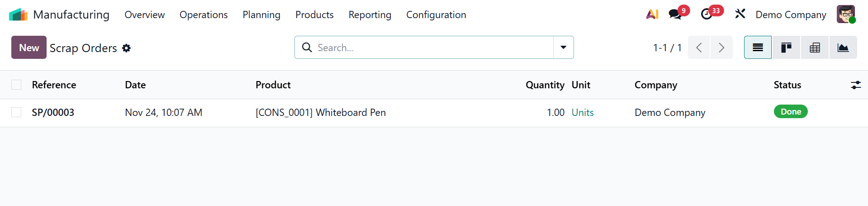
Task: Toggle the select-all header checkbox
Action: (x=16, y=85)
